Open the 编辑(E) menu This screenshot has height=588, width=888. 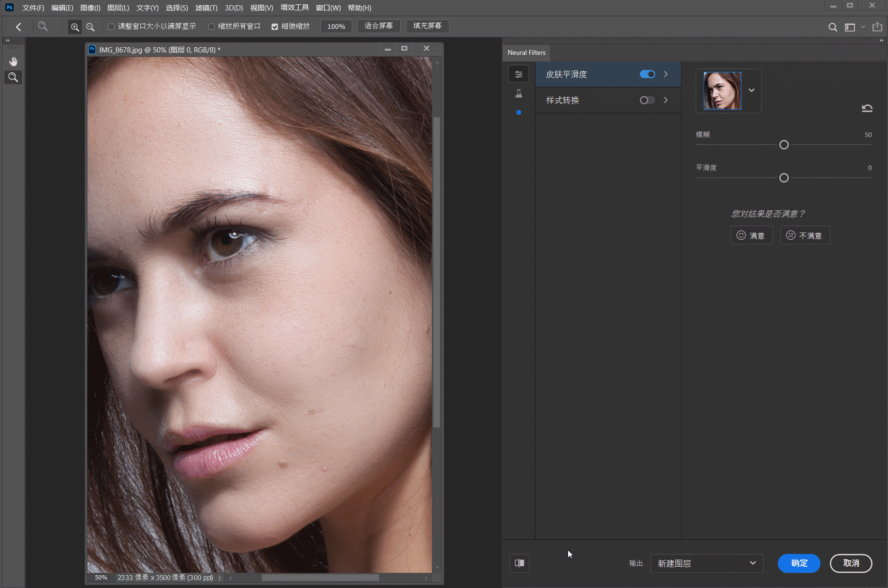pos(62,8)
